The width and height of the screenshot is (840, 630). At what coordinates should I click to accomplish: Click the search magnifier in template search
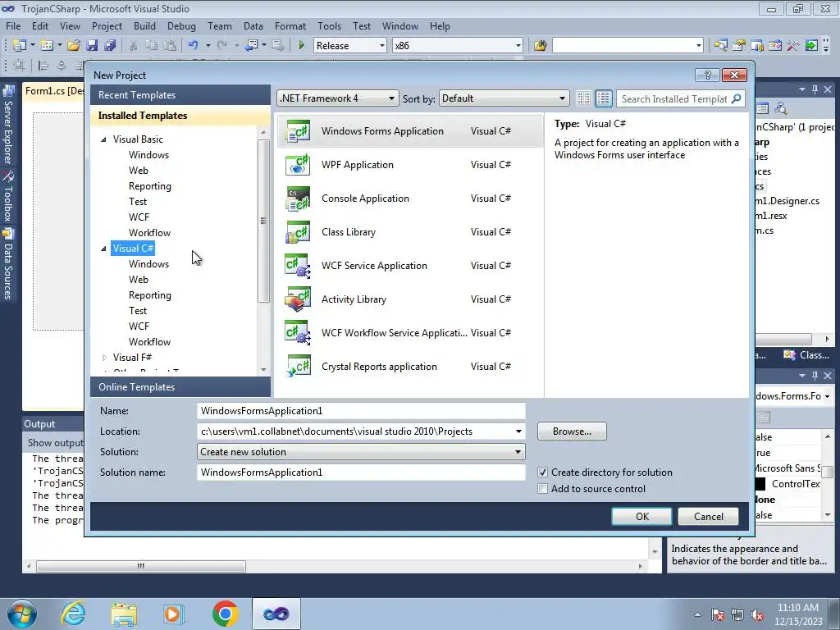(x=737, y=98)
